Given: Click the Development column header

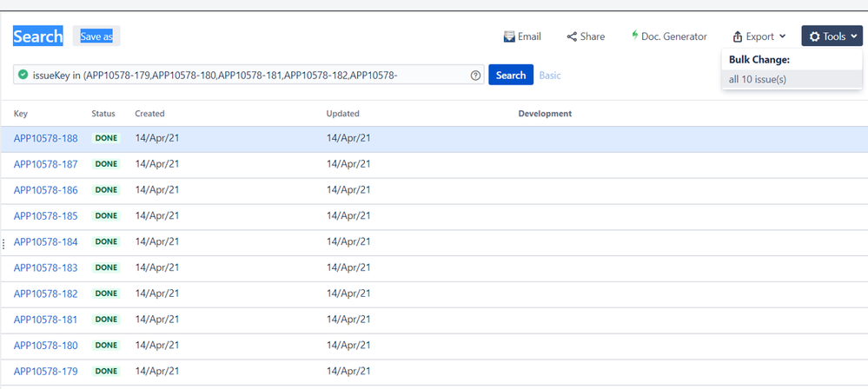Looking at the screenshot, I should pyautogui.click(x=545, y=114).
